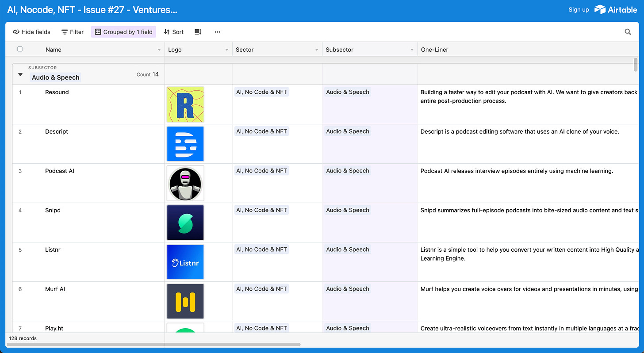Click the row height icon
Screen dimensions: 644x353
tap(198, 32)
